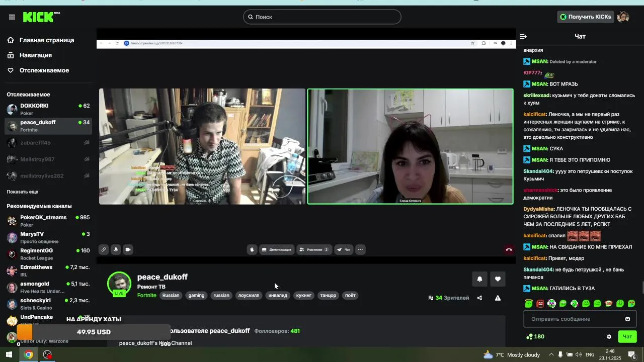Image resolution: width=644 pixels, height=362 pixels.
Task: Open the RegimentGG recommended channel
Action: pyautogui.click(x=48, y=254)
